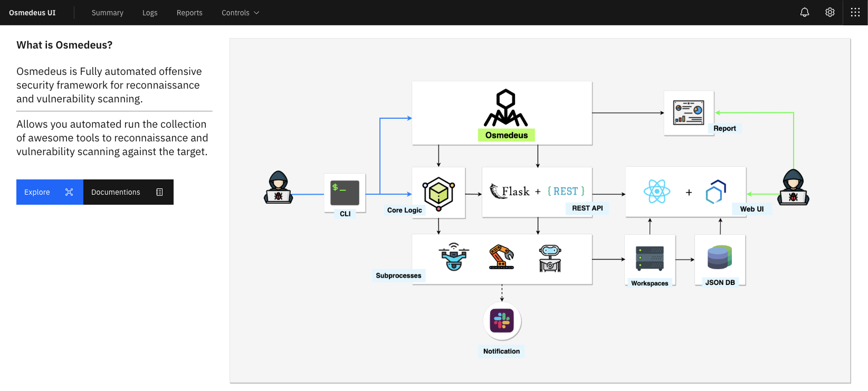868x391 pixels.
Task: Open the notifications bell icon
Action: tap(804, 12)
